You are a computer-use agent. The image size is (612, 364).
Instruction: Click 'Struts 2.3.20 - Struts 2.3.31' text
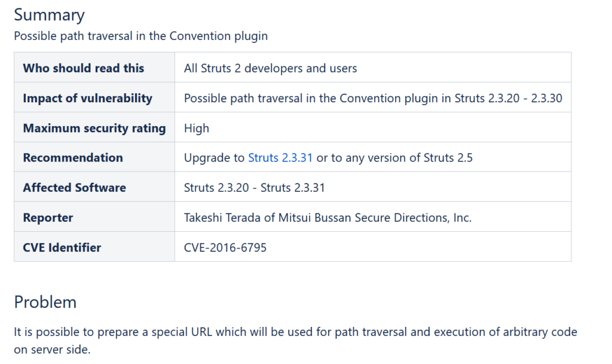coord(254,188)
